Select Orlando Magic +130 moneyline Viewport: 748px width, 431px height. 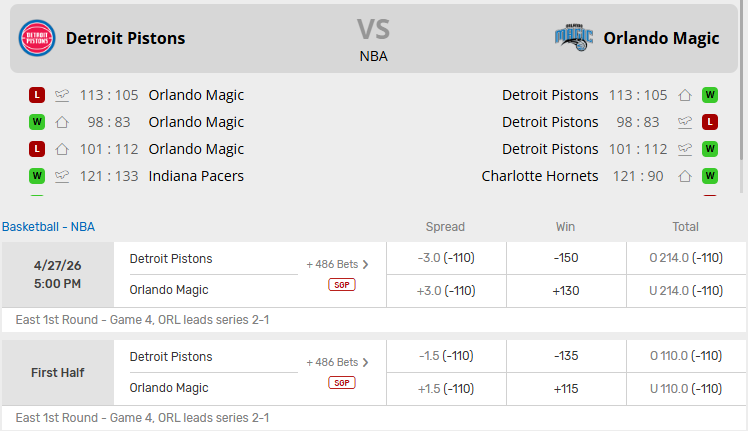[565, 290]
